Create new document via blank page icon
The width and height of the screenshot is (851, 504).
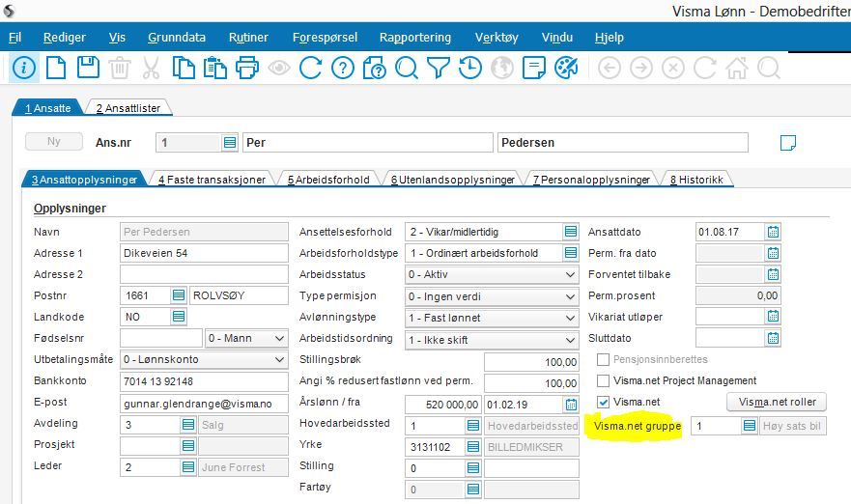click(56, 69)
